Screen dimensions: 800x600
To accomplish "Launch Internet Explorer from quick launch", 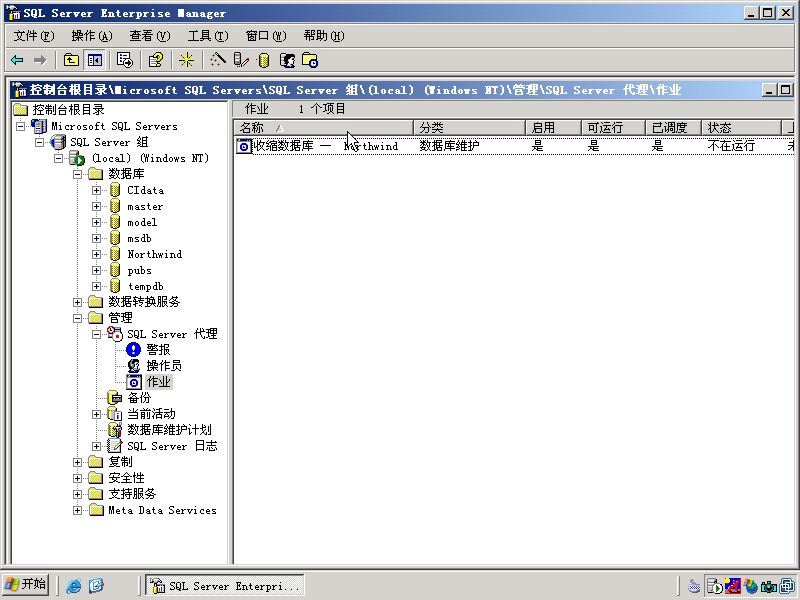I will 73,585.
